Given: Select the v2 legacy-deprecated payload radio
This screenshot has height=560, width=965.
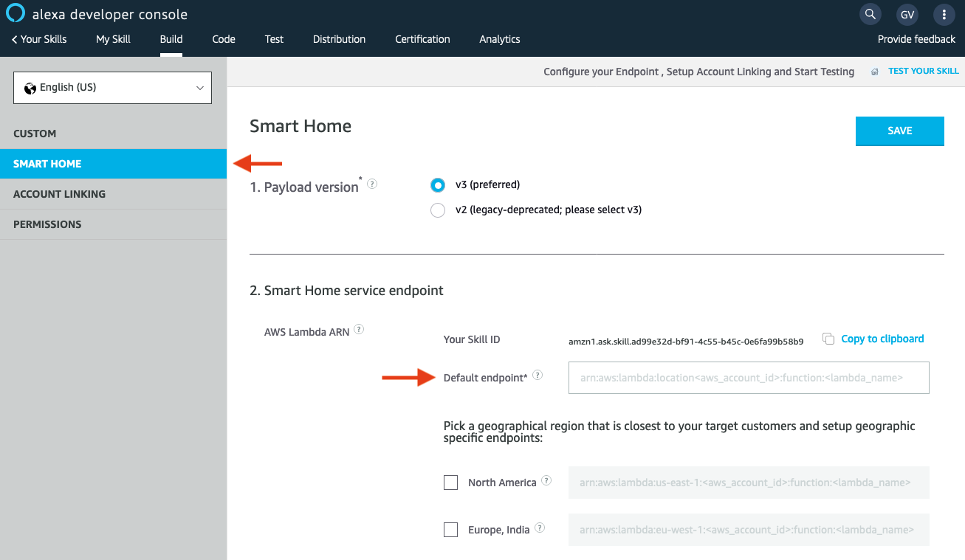Looking at the screenshot, I should tap(438, 210).
